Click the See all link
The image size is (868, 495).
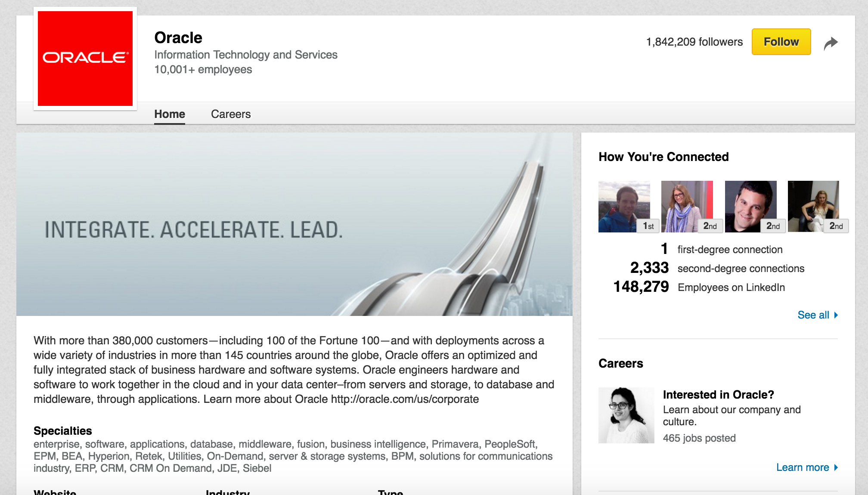coord(813,315)
